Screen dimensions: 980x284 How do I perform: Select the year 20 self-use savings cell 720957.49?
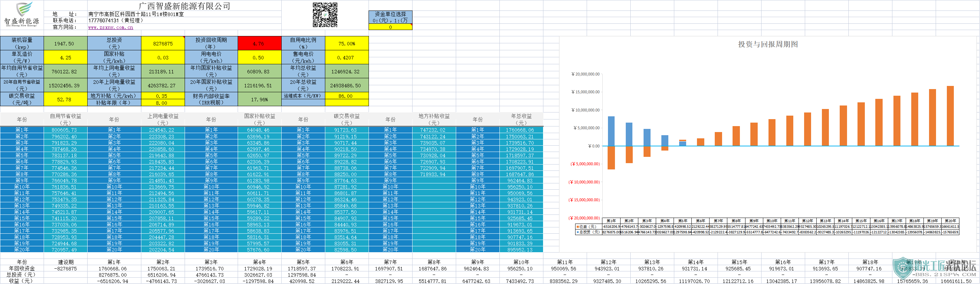pyautogui.click(x=65, y=250)
